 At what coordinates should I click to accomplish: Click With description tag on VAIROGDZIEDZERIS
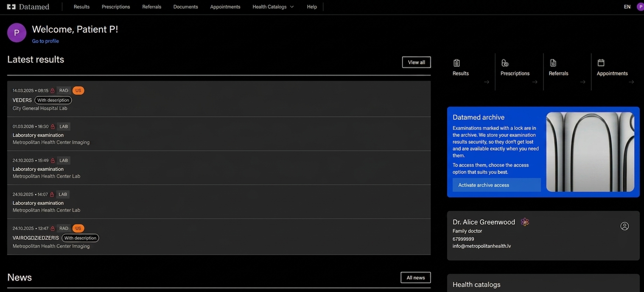tap(80, 238)
